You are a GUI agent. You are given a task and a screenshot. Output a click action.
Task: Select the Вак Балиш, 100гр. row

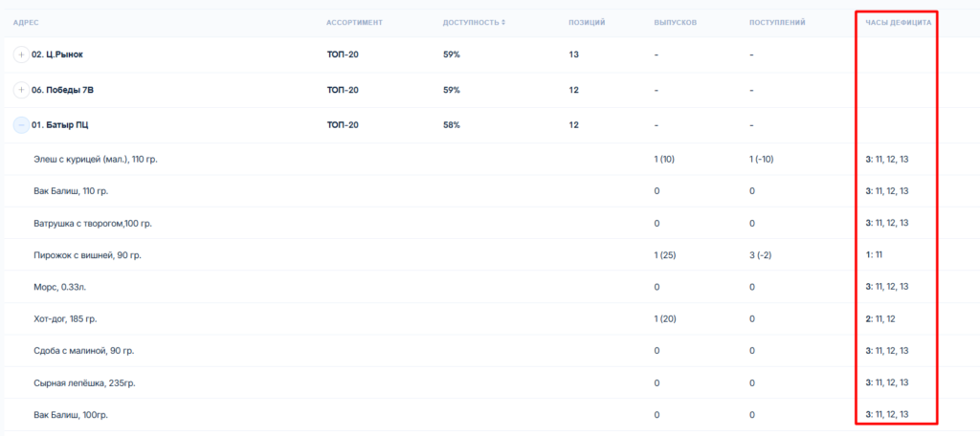(x=69, y=414)
